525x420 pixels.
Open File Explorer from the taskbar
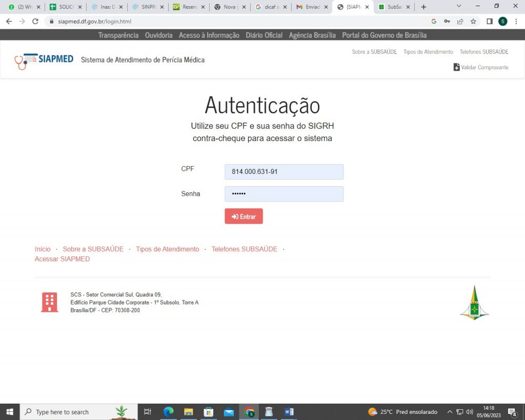(188, 412)
